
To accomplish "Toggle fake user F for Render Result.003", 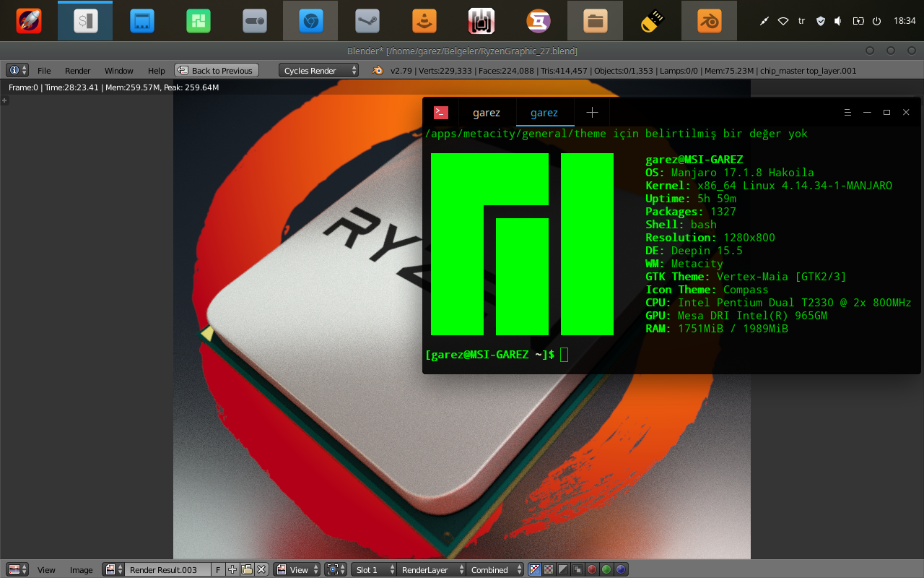I will pos(218,569).
